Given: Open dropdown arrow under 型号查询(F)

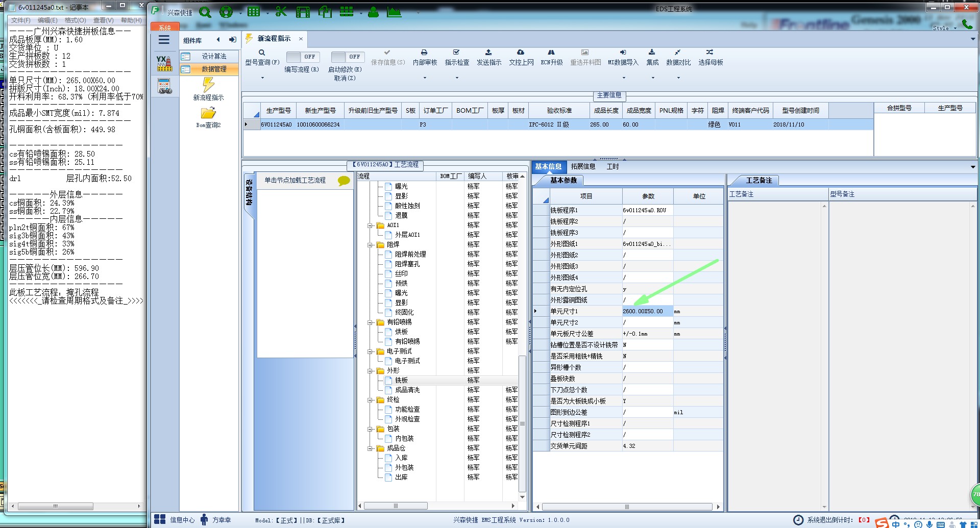Looking at the screenshot, I should pyautogui.click(x=262, y=78).
